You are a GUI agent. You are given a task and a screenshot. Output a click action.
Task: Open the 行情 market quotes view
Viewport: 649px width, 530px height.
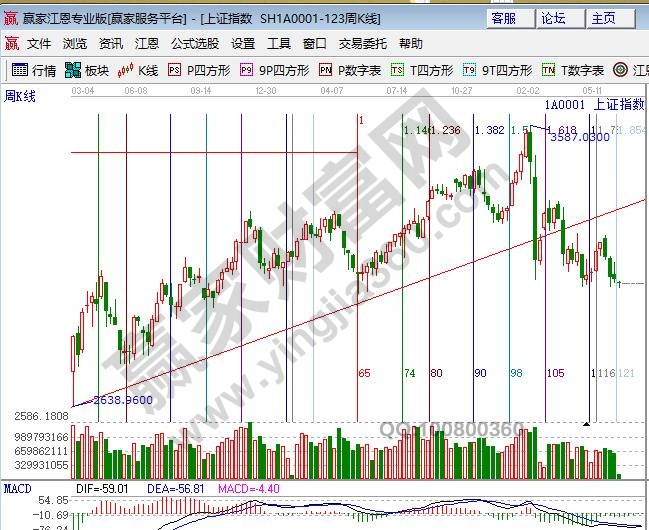33,70
